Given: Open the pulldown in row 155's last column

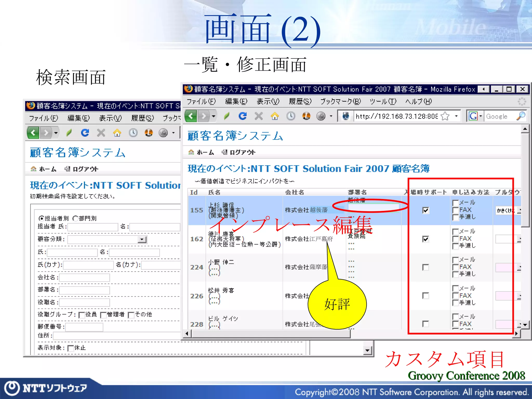Looking at the screenshot, I should click(x=519, y=210).
